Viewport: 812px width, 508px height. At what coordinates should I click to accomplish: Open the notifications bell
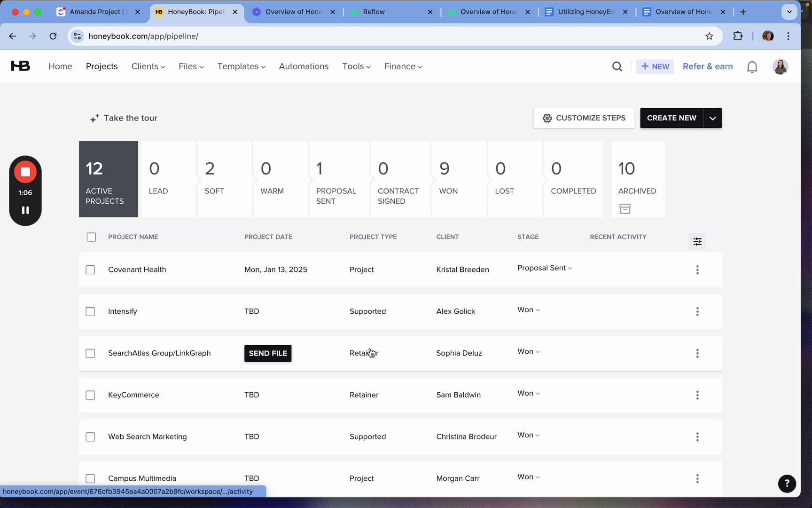coord(752,67)
